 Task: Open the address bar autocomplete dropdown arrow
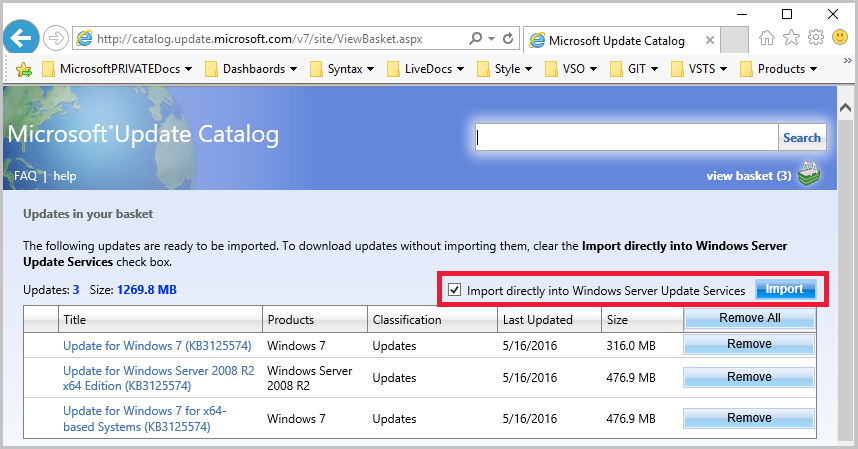pyautogui.click(x=491, y=39)
